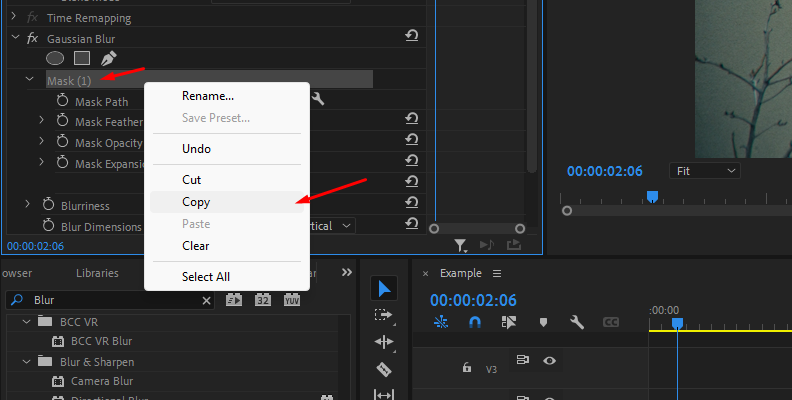The width and height of the screenshot is (792, 400).
Task: Reset Mask Opacity value
Action: [412, 139]
